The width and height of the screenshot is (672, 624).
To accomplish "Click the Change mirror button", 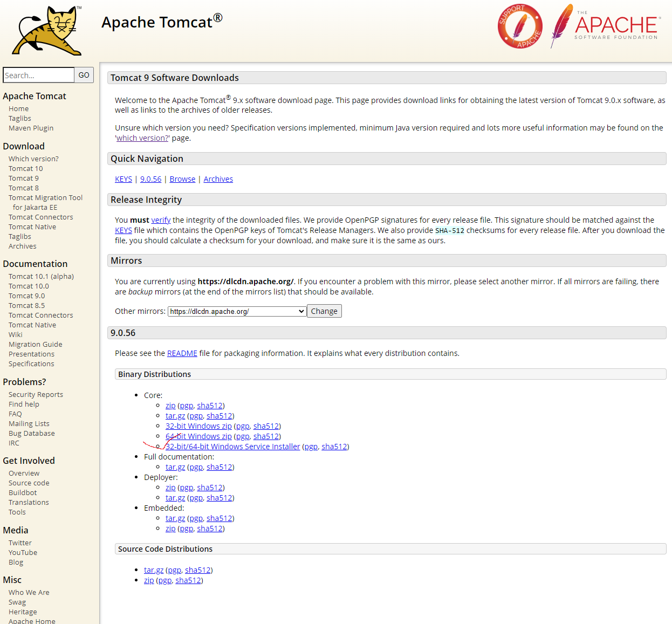I will point(324,311).
